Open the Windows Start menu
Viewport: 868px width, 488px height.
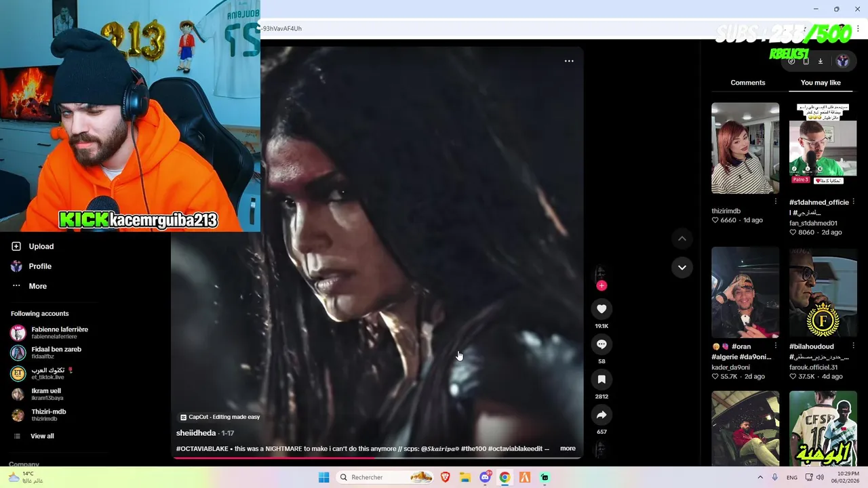[324, 477]
